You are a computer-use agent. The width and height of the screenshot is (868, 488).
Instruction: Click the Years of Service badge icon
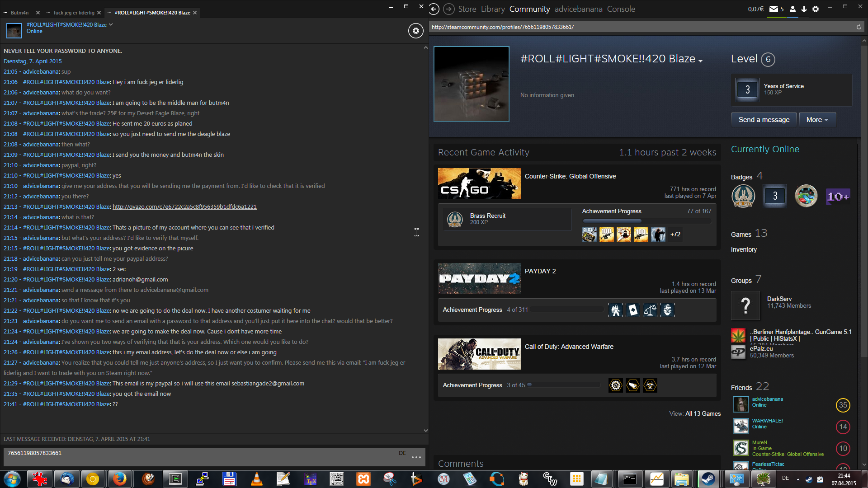tap(747, 89)
